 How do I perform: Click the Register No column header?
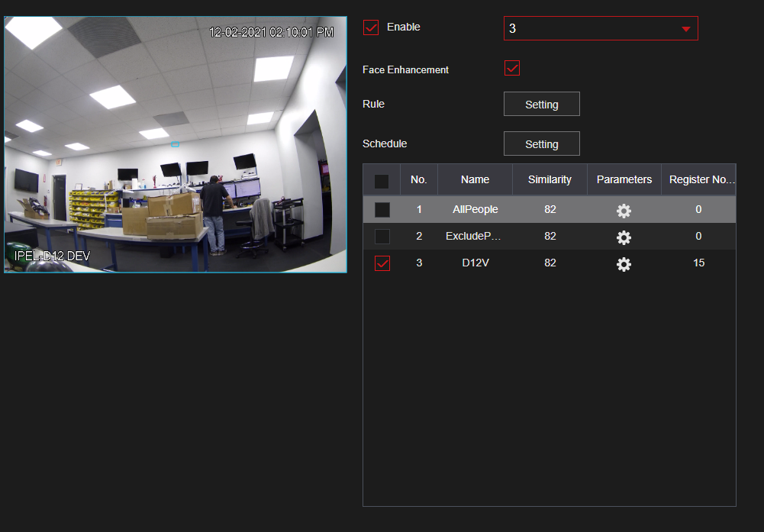click(x=699, y=179)
